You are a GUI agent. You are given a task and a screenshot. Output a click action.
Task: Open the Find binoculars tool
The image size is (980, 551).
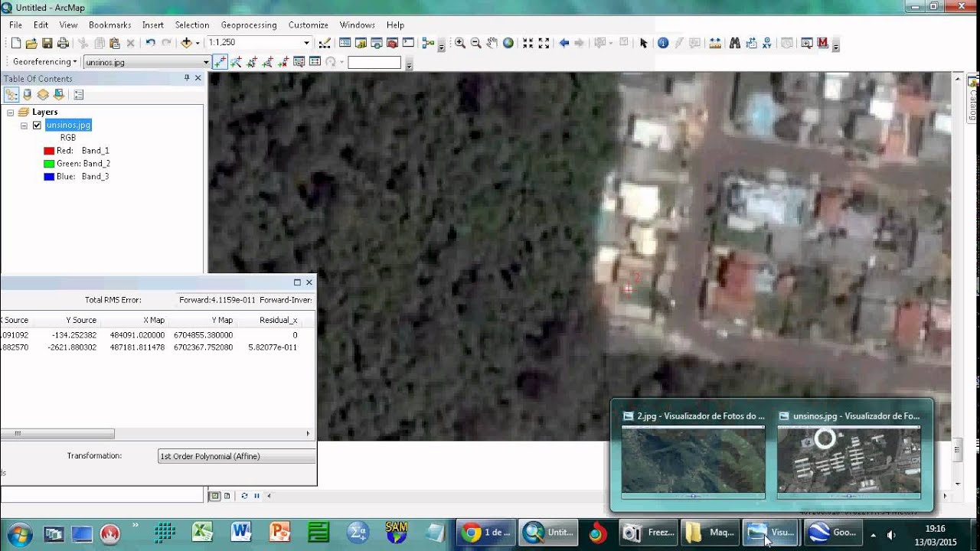pos(735,44)
